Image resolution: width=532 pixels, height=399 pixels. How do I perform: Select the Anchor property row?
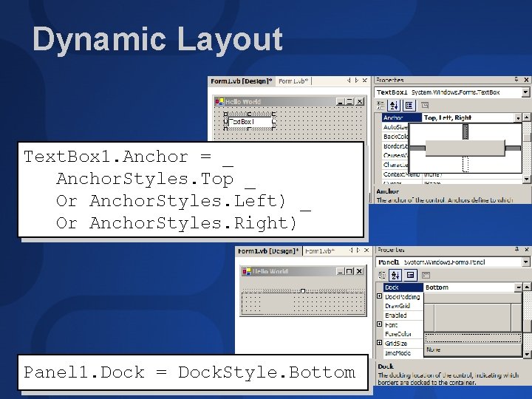(x=402, y=117)
